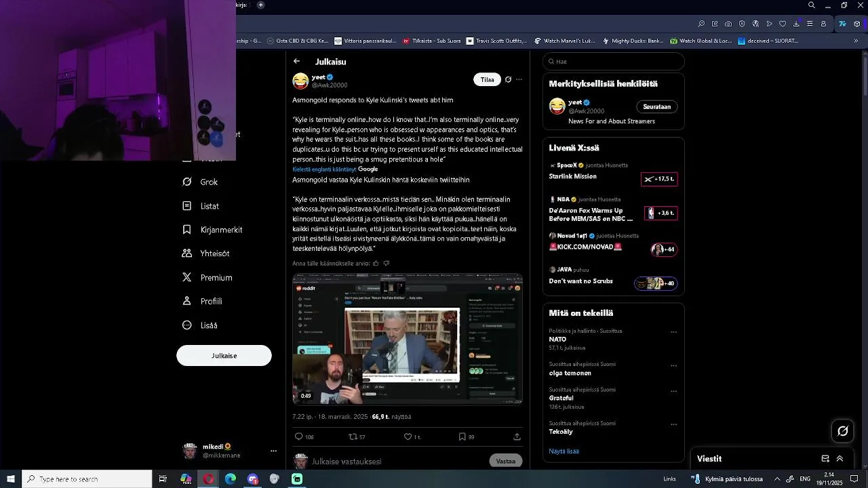The height and width of the screenshot is (488, 868).
Task: Open the KICK.COM/NOVAD live item
Action: pyautogui.click(x=613, y=244)
